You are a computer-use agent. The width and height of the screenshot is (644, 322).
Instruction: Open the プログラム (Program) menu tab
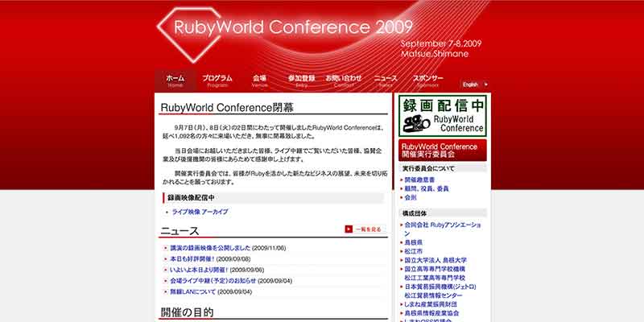click(217, 81)
